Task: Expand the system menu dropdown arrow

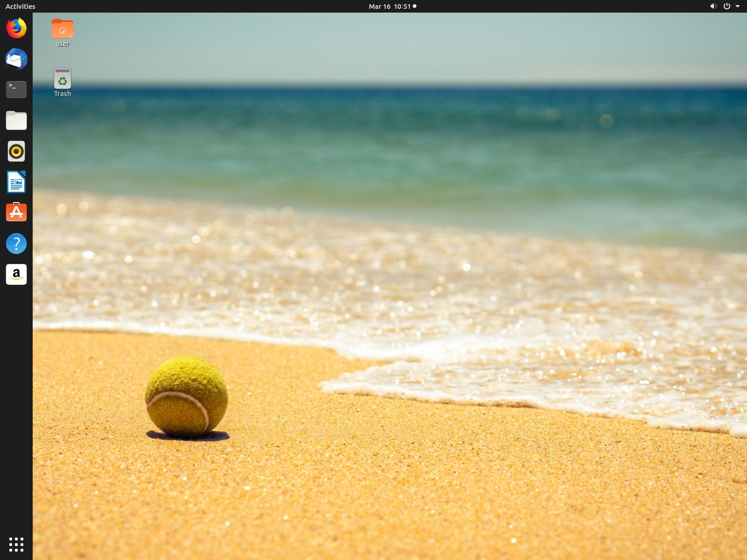Action: point(738,7)
